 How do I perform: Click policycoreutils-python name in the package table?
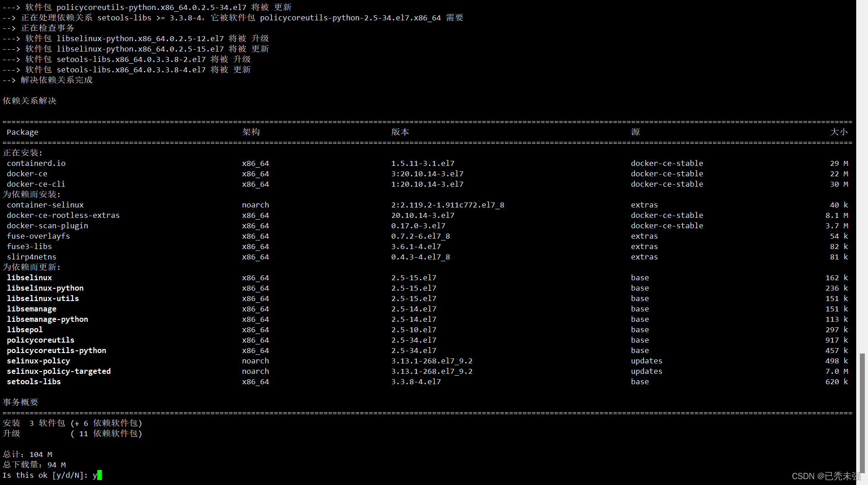tap(57, 350)
